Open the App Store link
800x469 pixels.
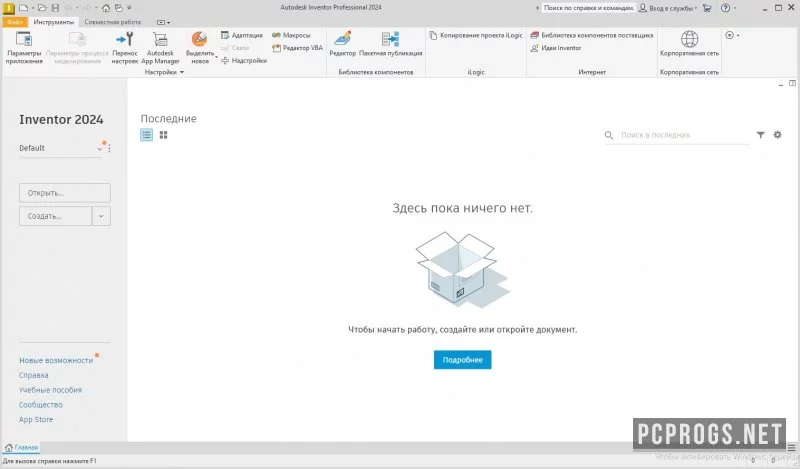tap(36, 419)
